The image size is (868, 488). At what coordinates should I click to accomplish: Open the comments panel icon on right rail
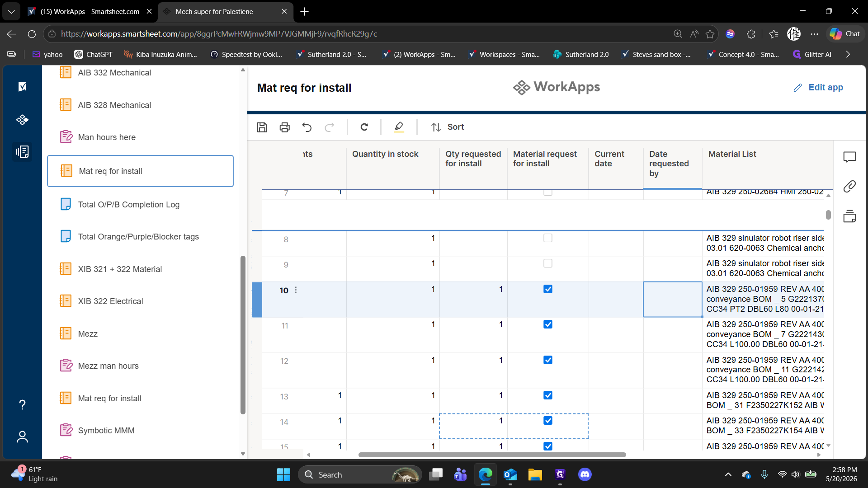point(849,157)
